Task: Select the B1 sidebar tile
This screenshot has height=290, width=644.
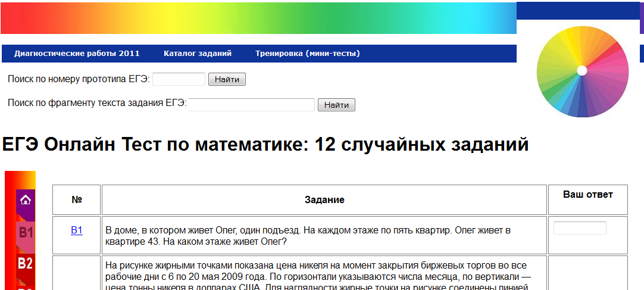Action: (x=25, y=232)
